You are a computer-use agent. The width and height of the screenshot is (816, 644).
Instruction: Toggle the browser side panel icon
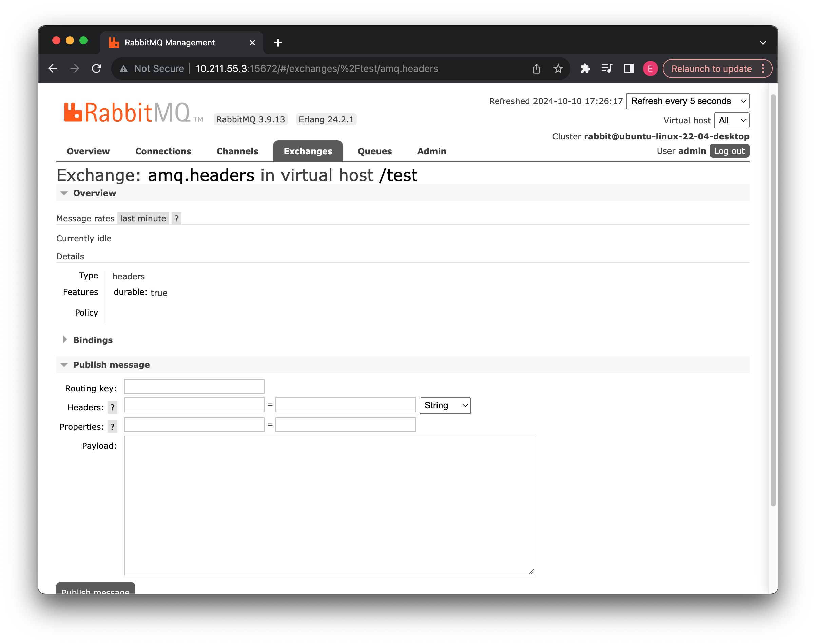(628, 68)
